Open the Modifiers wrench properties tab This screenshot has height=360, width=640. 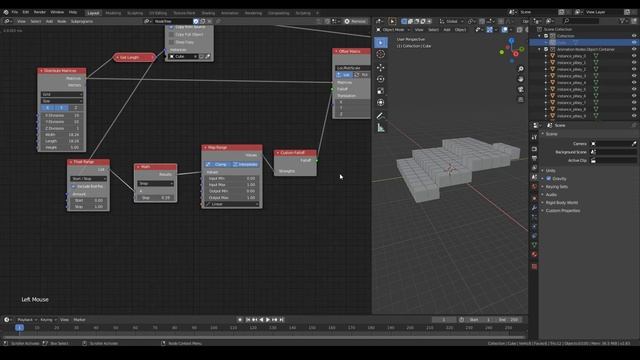[534, 208]
